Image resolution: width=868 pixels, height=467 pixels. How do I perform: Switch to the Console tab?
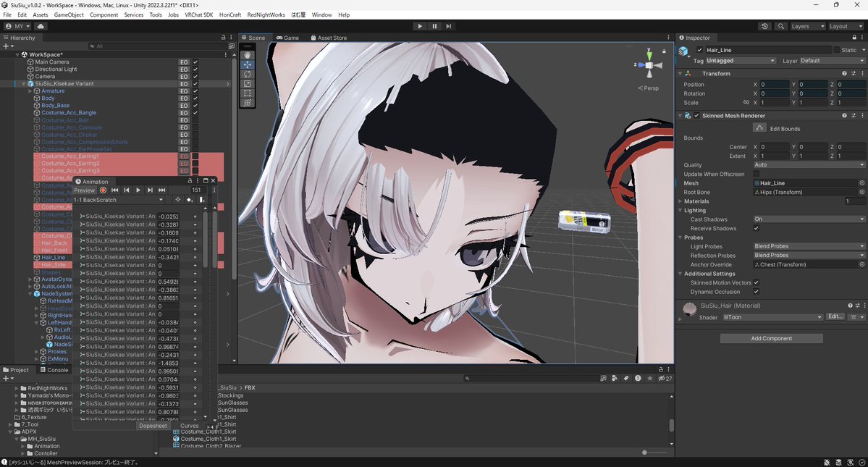pos(54,370)
